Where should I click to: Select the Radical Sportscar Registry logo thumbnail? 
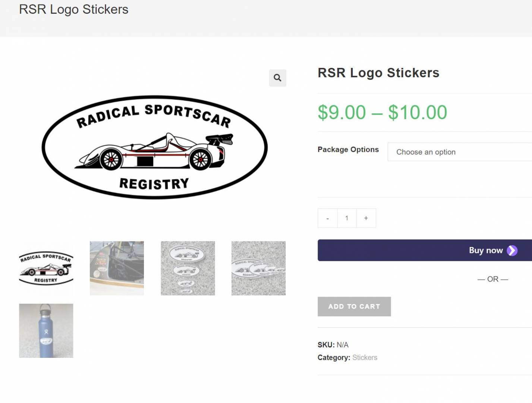tap(46, 268)
